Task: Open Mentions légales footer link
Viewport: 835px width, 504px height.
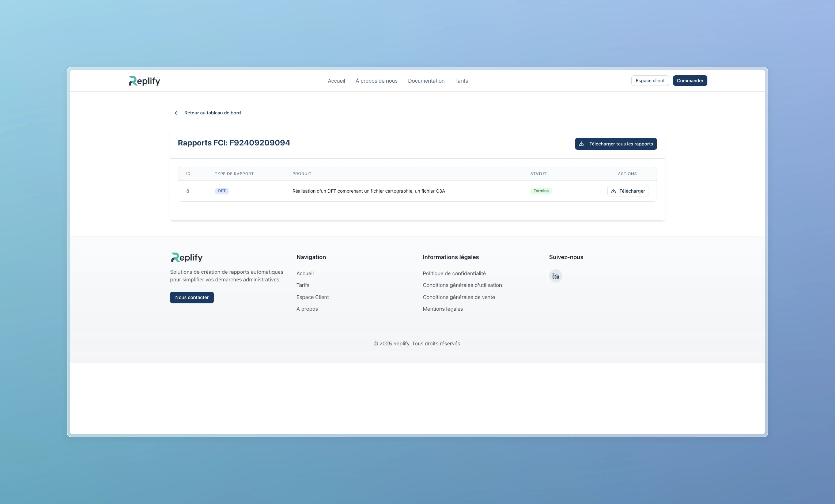Action: click(443, 309)
